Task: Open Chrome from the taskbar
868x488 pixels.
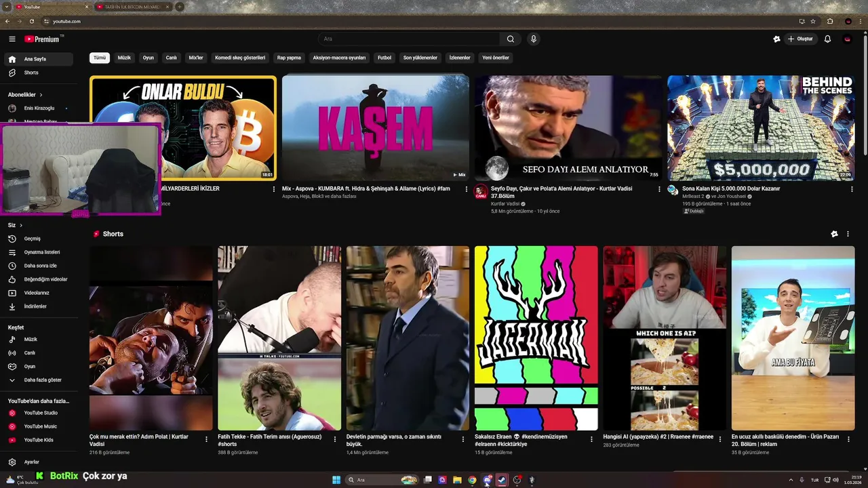Action: pyautogui.click(x=472, y=480)
